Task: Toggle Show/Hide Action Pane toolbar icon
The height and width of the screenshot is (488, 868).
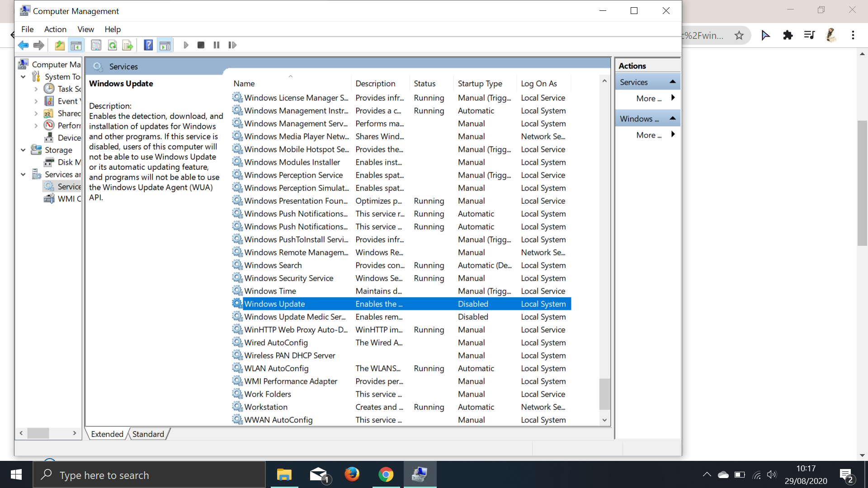Action: click(165, 45)
